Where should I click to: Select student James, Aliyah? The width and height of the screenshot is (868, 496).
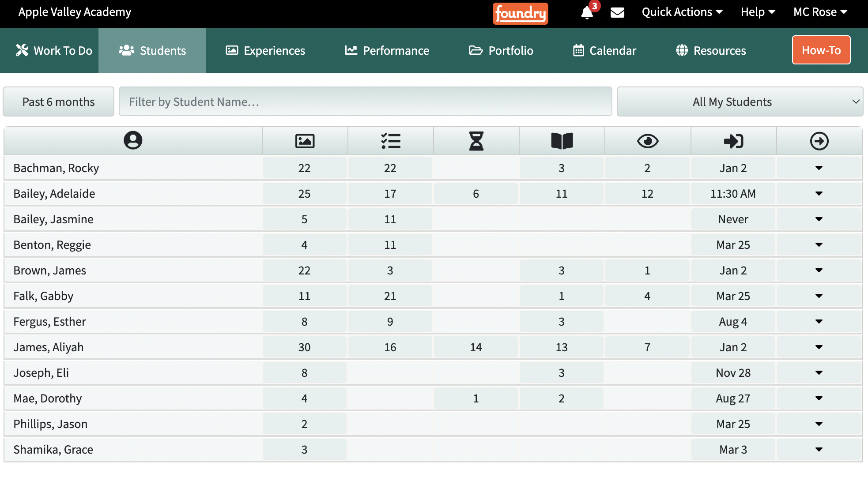click(49, 347)
